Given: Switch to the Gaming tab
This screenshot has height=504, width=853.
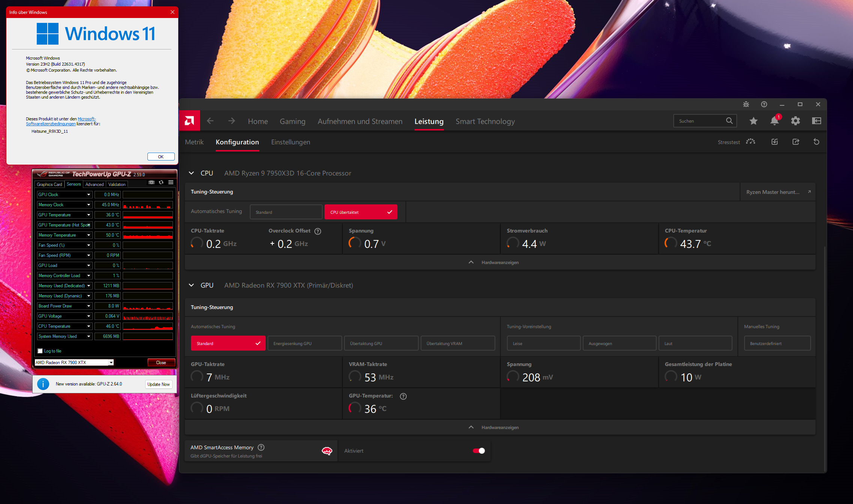Looking at the screenshot, I should (292, 121).
